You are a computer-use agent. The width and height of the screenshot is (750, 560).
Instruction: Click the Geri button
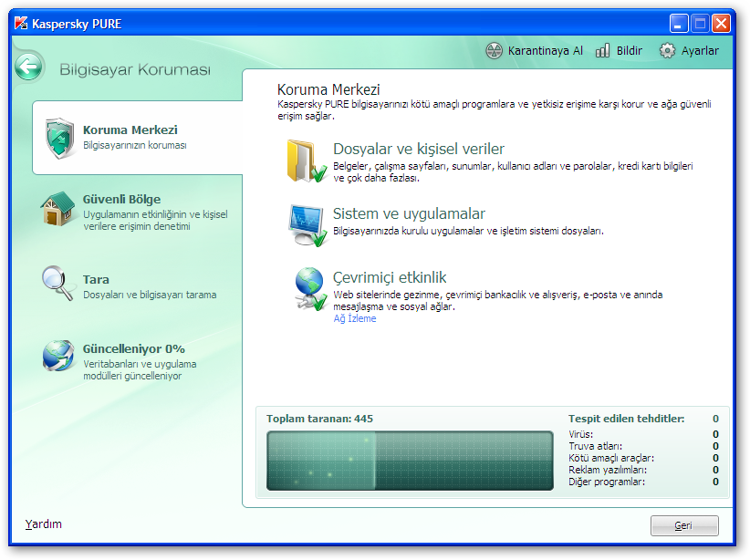point(684,525)
